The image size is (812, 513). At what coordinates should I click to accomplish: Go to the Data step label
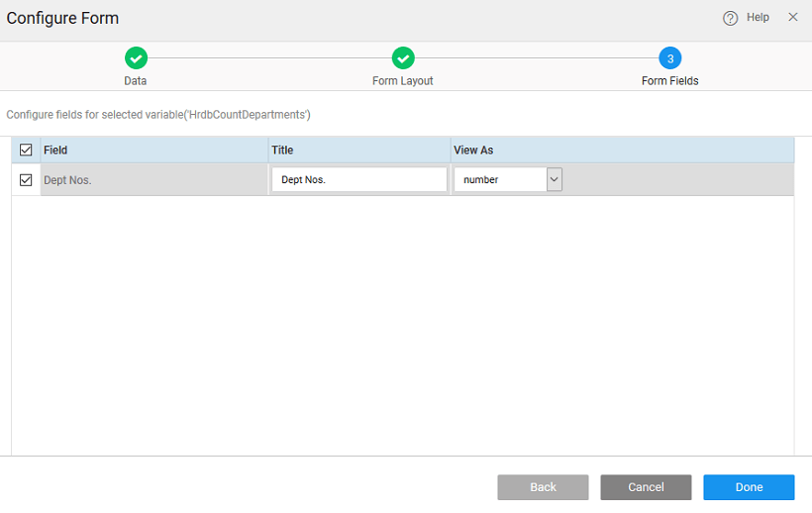point(136,81)
